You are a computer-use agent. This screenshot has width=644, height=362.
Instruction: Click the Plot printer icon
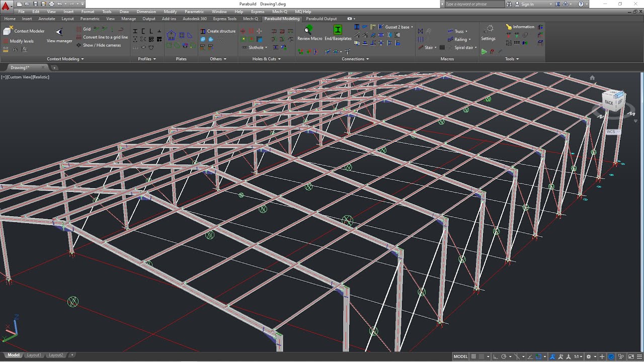[x=51, y=4]
